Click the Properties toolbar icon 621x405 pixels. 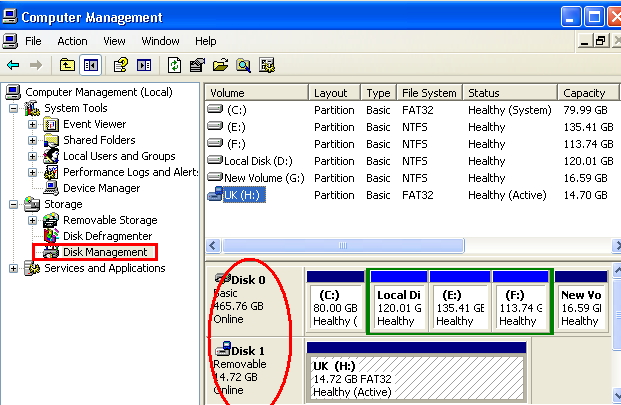coord(197,65)
